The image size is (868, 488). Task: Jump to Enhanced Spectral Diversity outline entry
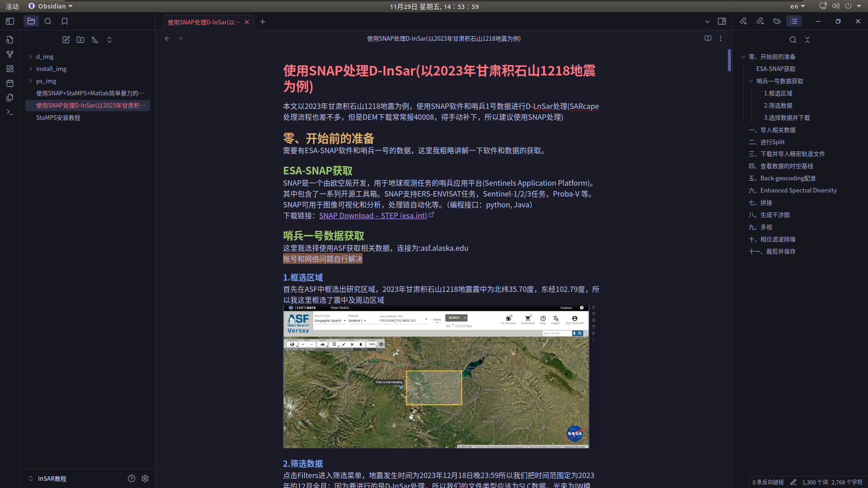click(793, 190)
